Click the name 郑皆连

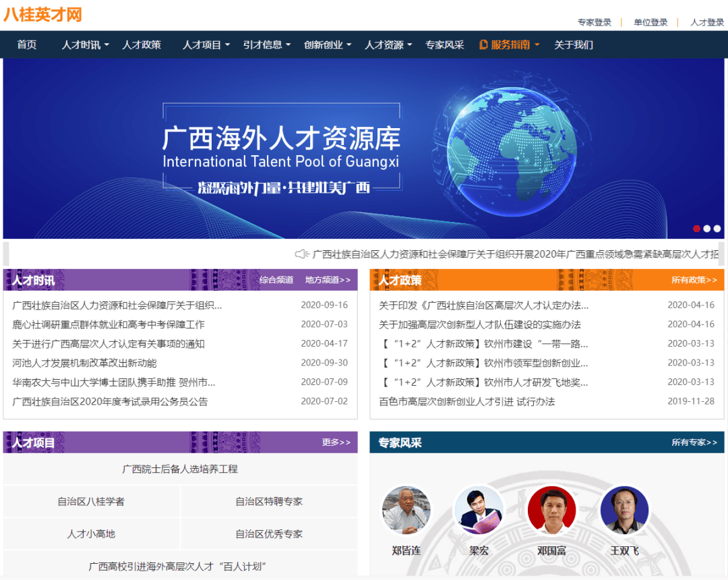(406, 551)
